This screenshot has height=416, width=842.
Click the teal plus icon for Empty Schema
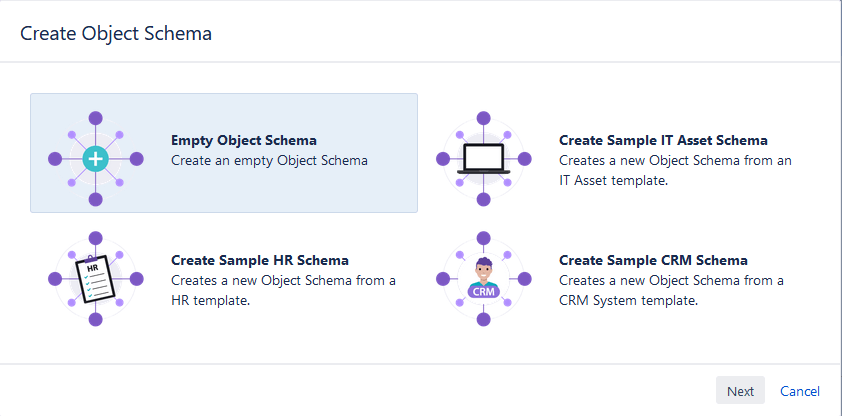[x=95, y=158]
